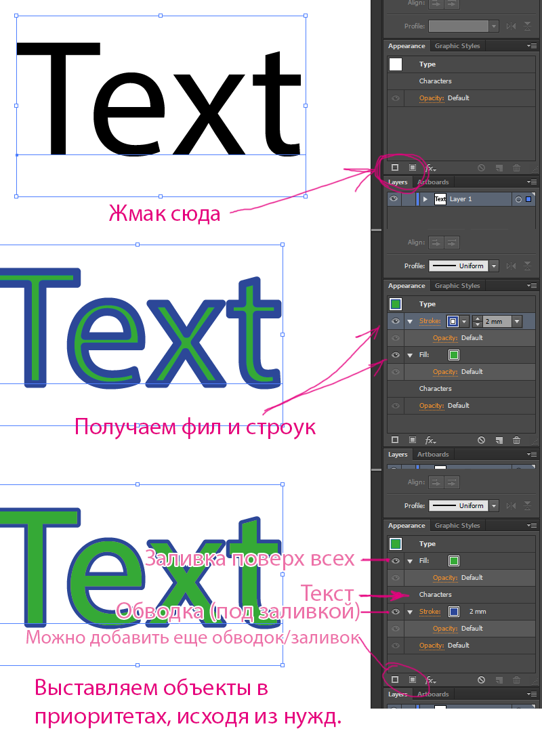Click Flip Along icon beside the empty Profile dropdown

tap(511, 26)
